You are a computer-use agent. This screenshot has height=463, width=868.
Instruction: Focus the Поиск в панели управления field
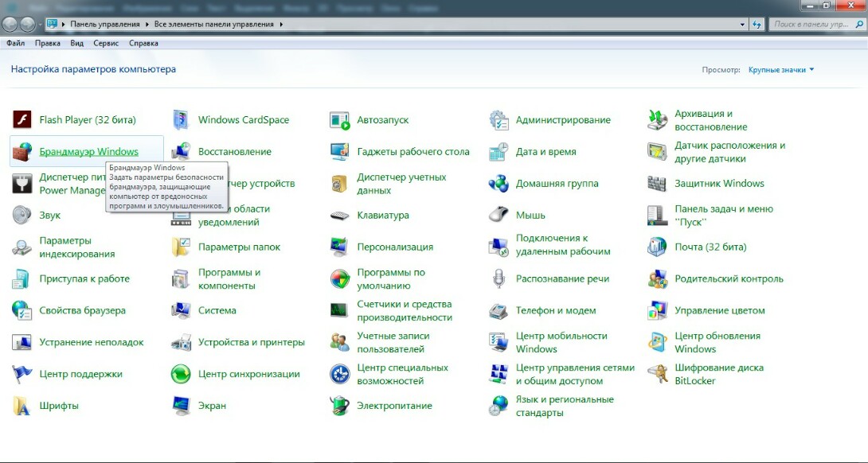click(x=815, y=25)
